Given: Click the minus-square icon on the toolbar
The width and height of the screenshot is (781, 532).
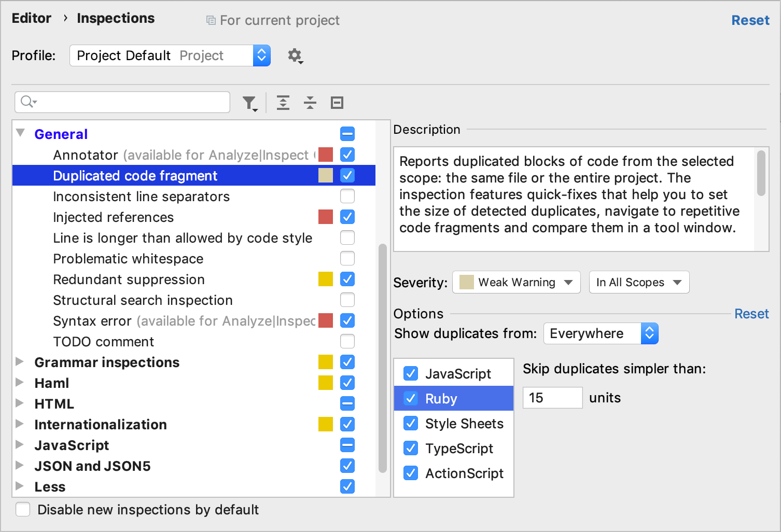Looking at the screenshot, I should 337,103.
